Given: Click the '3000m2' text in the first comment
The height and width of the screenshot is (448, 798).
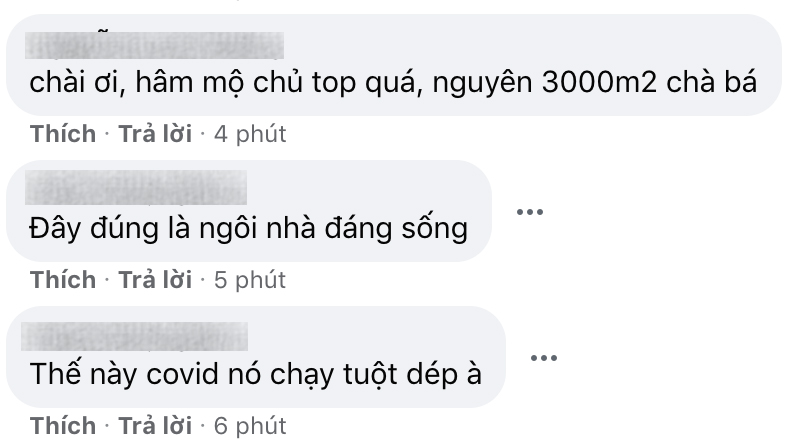Looking at the screenshot, I should [600, 82].
